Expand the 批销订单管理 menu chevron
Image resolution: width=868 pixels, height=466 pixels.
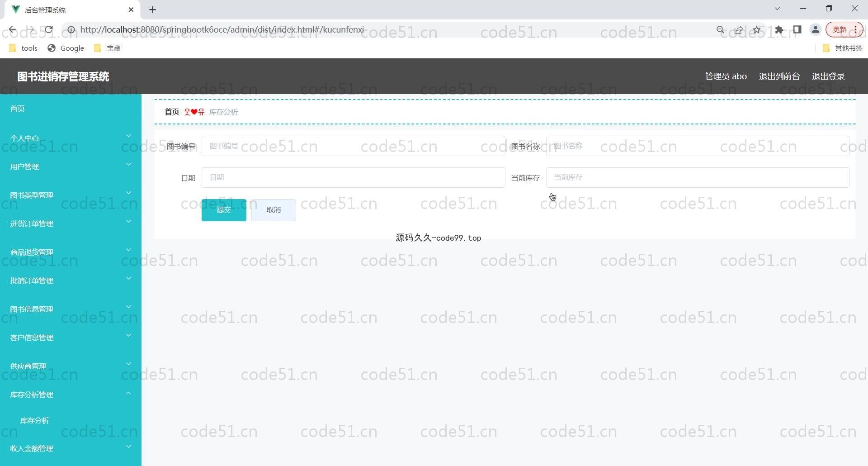click(128, 278)
